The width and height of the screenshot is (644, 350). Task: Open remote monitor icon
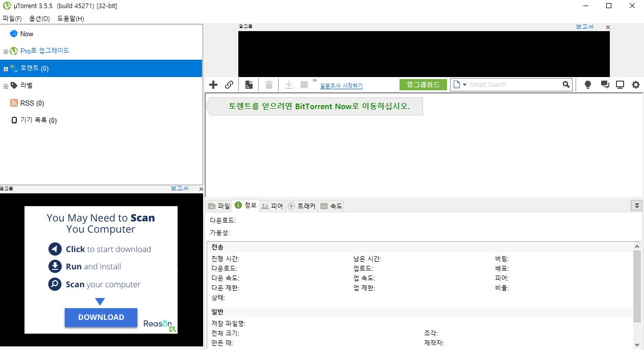[620, 85]
